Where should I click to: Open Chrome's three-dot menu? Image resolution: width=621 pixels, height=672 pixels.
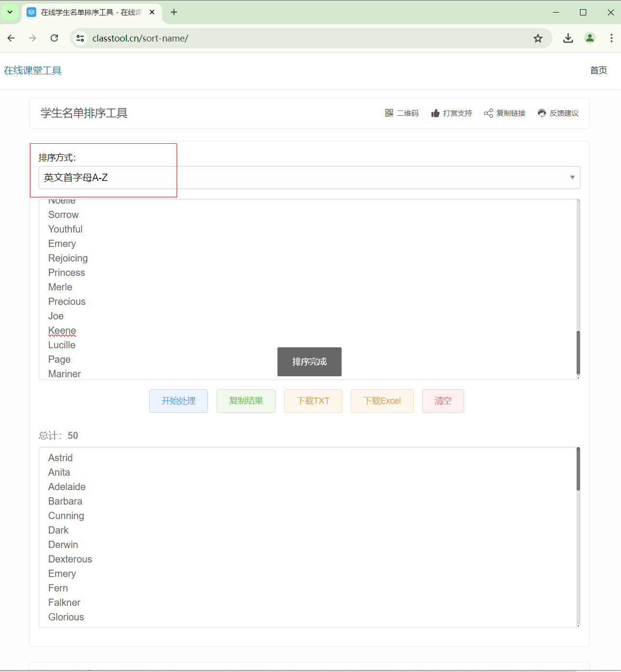[611, 38]
